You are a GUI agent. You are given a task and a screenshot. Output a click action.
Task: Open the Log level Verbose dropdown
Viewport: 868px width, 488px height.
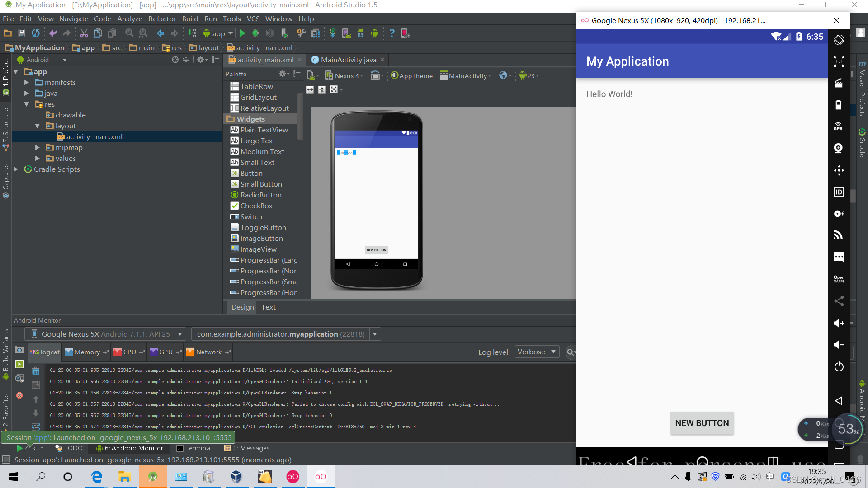(537, 352)
